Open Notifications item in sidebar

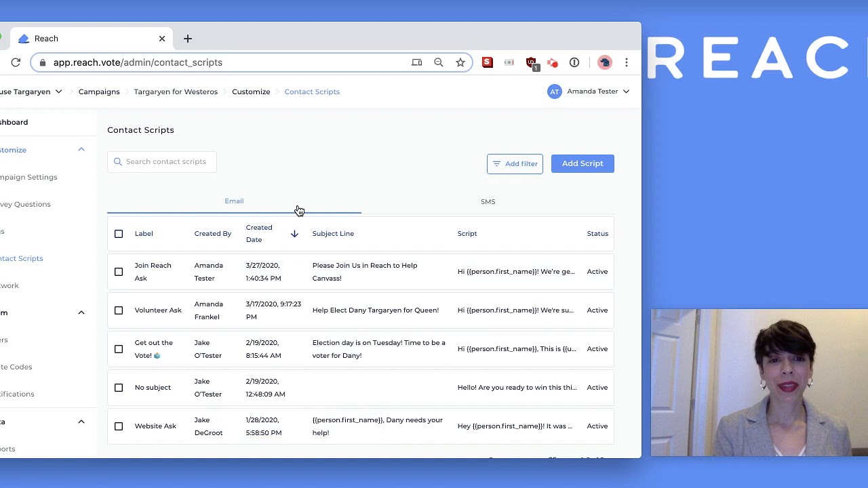(17, 394)
